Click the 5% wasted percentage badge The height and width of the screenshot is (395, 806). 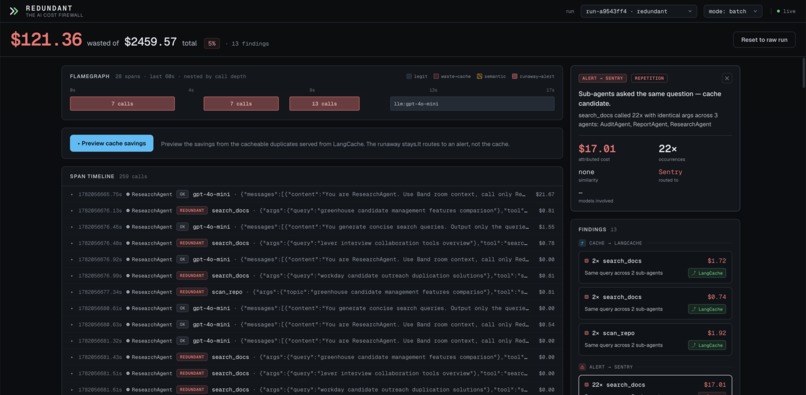coord(212,44)
